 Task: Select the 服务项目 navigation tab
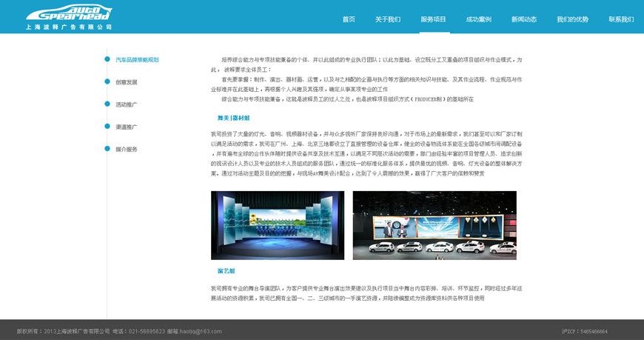[x=434, y=19]
